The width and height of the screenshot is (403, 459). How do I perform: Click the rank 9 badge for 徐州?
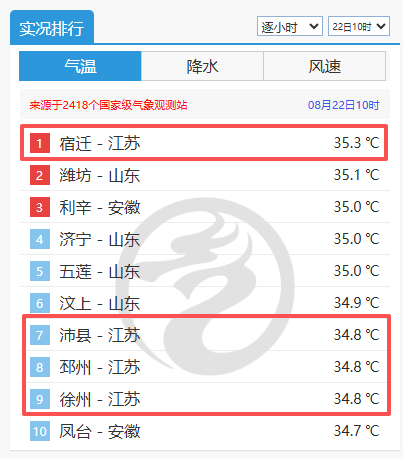pyautogui.click(x=40, y=399)
